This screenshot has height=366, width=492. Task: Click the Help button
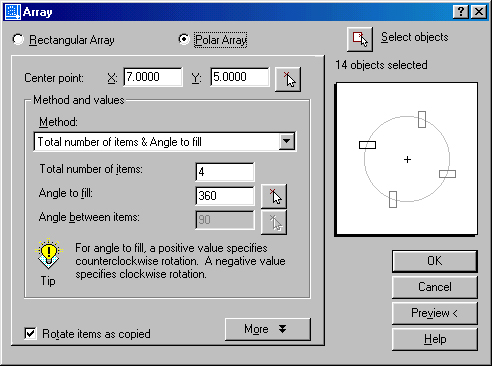435,339
